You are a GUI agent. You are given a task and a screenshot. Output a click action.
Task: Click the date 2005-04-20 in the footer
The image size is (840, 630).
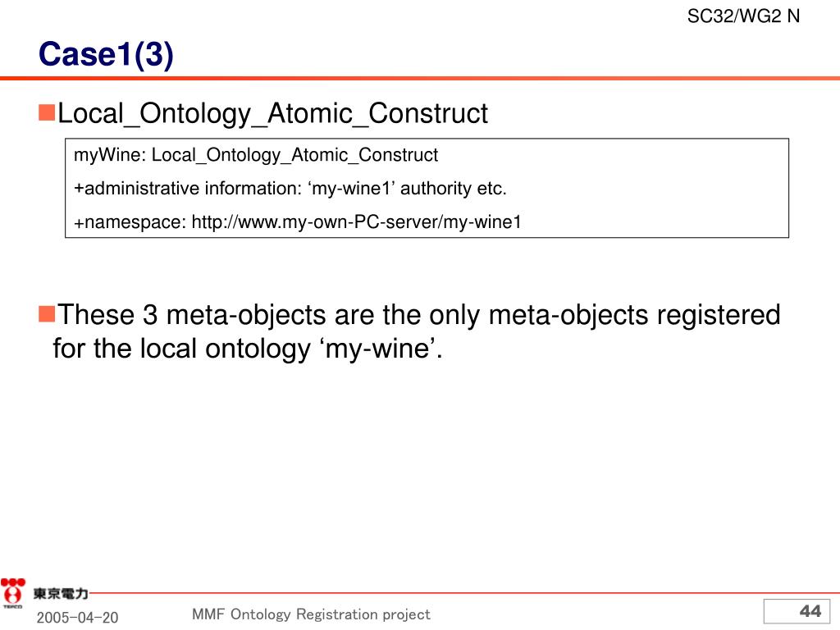(x=77, y=617)
